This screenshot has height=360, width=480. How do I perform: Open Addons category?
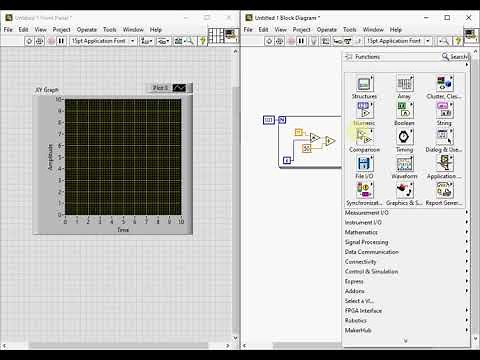[x=406, y=291]
